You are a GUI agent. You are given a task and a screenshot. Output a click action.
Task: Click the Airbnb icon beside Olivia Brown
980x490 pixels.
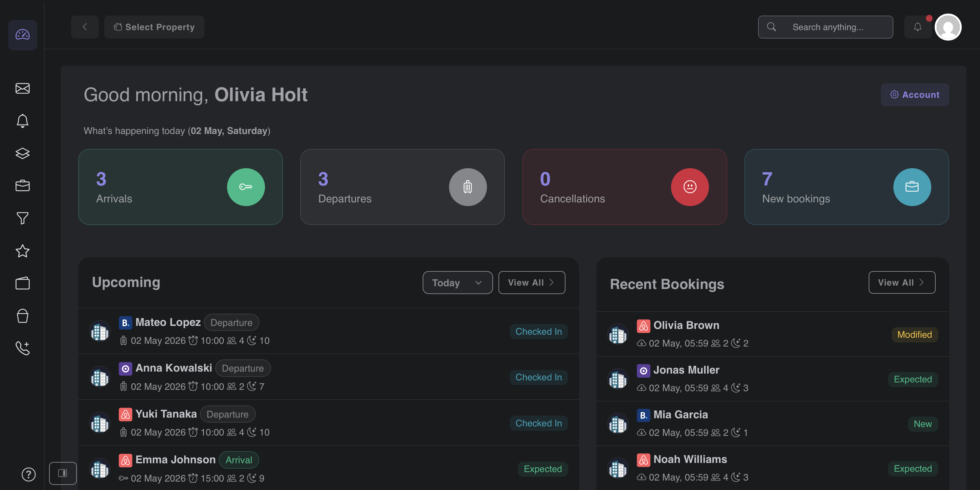643,326
